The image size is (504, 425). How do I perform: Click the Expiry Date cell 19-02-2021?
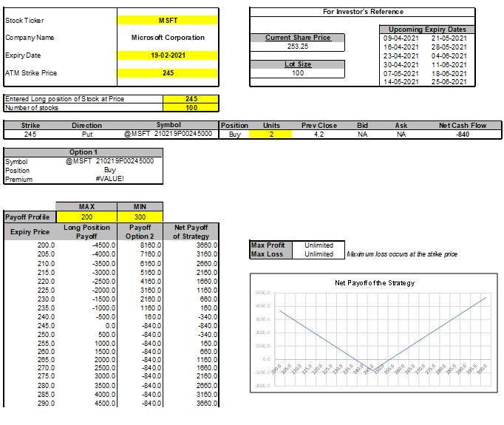coord(168,55)
